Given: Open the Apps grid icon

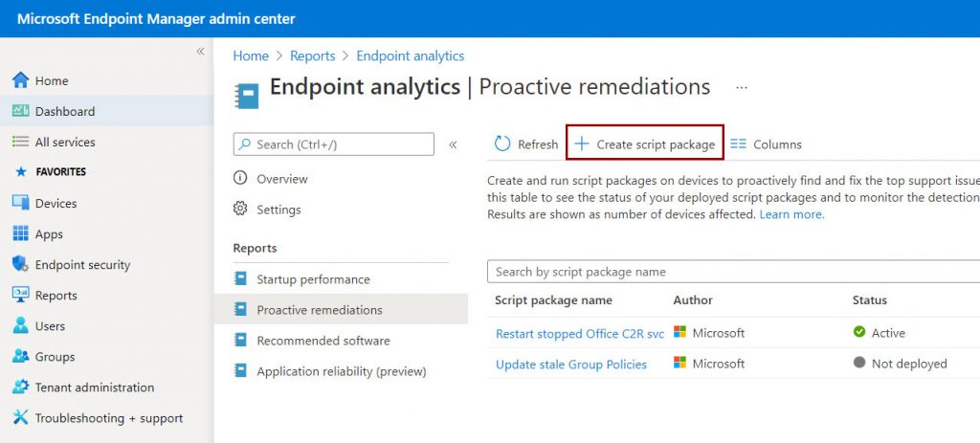Looking at the screenshot, I should point(21,233).
